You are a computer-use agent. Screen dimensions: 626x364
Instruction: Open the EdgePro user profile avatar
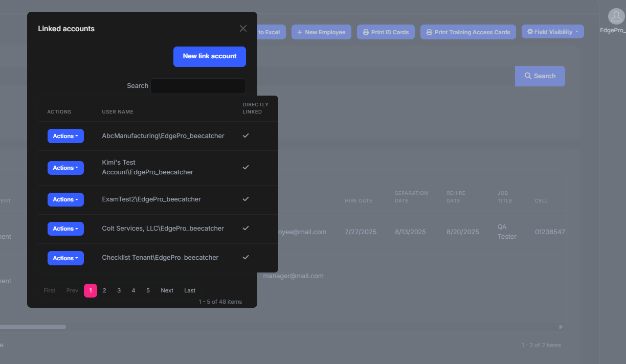(616, 16)
